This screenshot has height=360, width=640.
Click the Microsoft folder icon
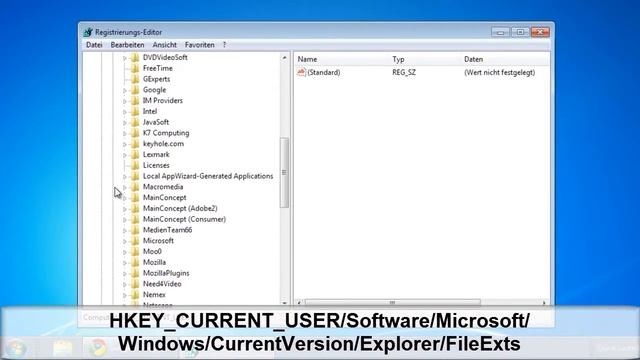(135, 241)
